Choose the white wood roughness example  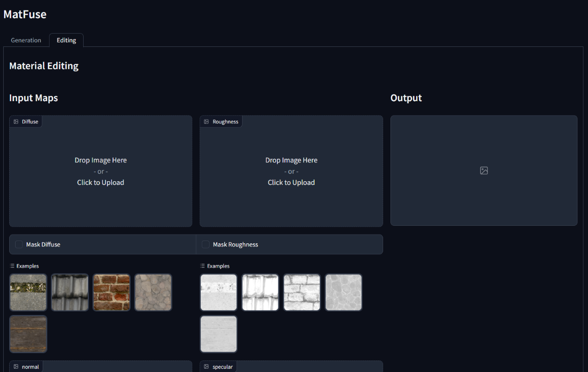[219, 334]
